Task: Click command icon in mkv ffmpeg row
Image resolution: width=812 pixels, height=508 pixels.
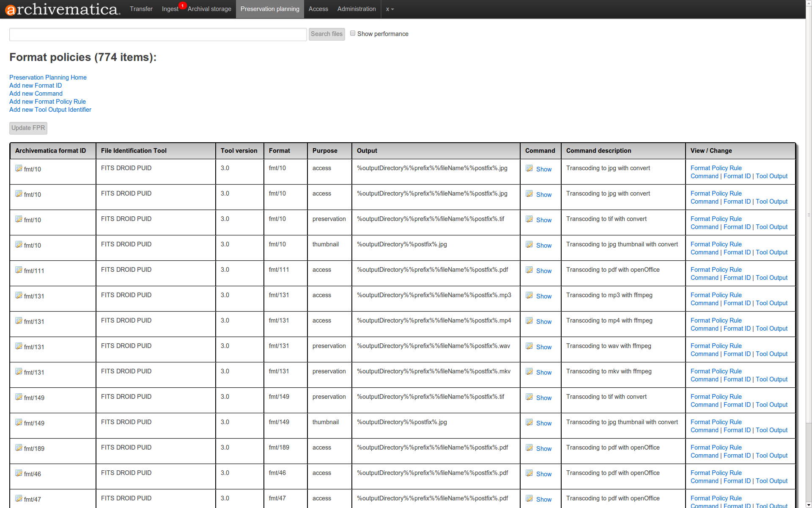Action: [x=529, y=372]
